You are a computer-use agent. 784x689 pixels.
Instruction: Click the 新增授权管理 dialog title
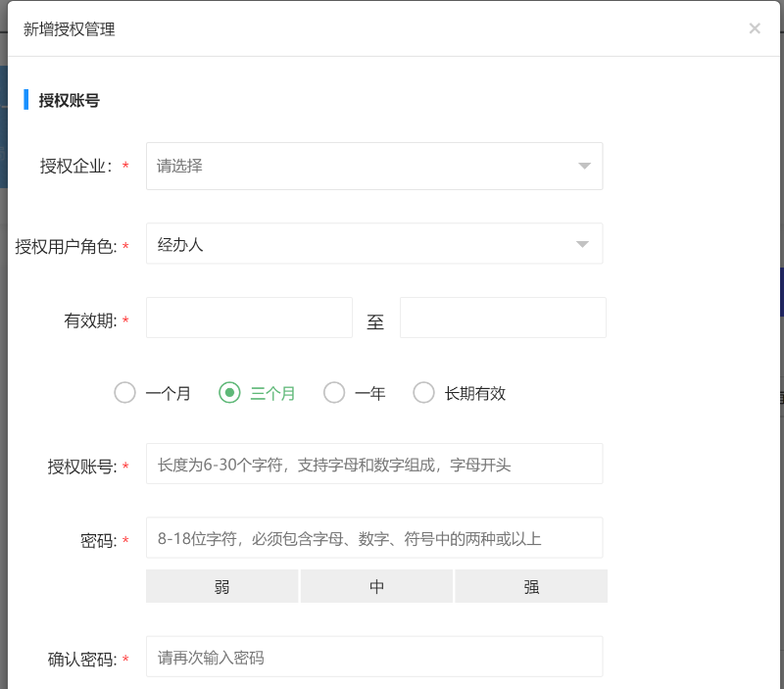click(x=69, y=29)
